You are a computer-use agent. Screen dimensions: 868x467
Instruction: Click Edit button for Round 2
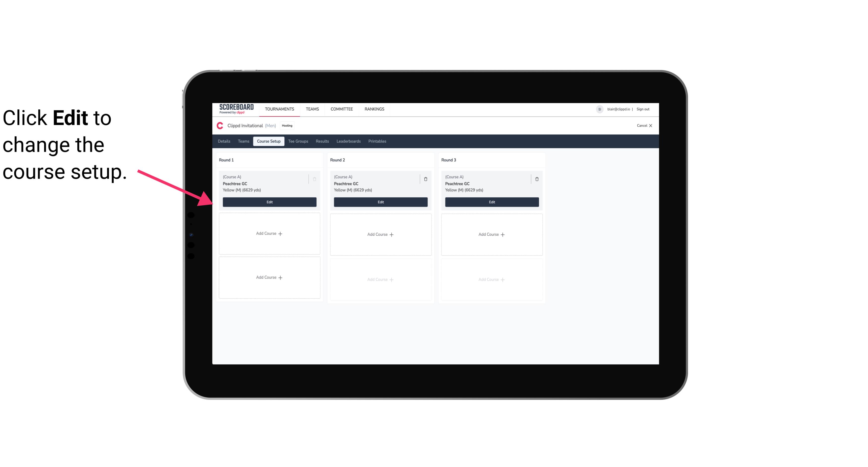380,202
